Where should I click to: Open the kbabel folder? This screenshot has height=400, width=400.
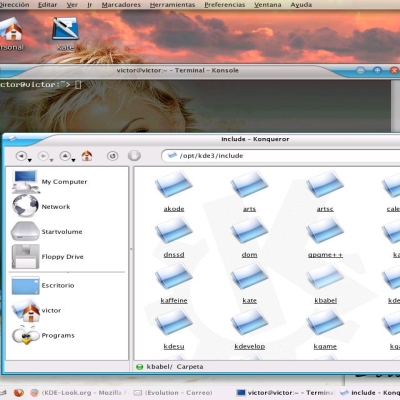(325, 283)
